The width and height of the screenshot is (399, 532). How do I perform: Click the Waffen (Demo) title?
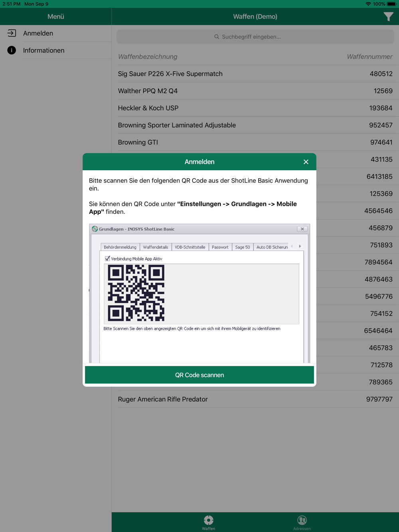255,16
